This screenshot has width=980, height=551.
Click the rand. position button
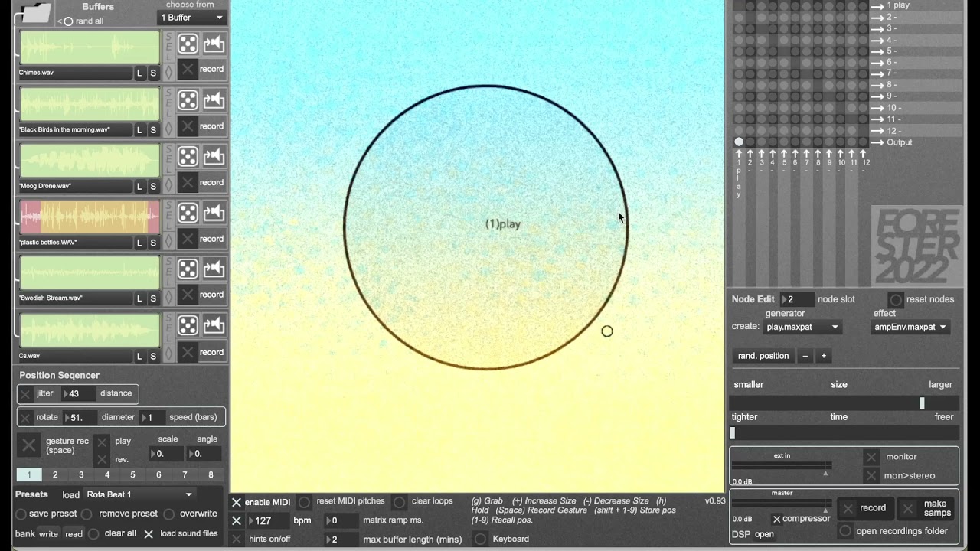(763, 356)
